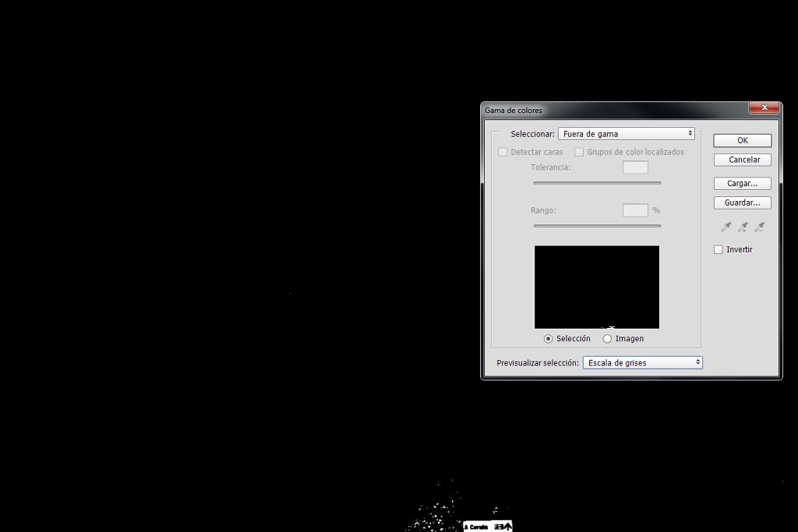Viewport: 798px width, 532px height.
Task: Choose the Imagen preview radio button
Action: click(x=607, y=339)
